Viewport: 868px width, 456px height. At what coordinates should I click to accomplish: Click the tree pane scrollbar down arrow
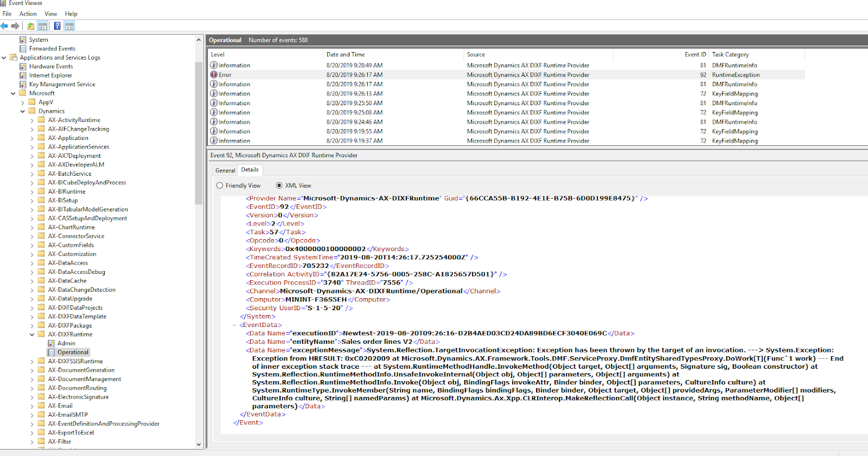199,445
